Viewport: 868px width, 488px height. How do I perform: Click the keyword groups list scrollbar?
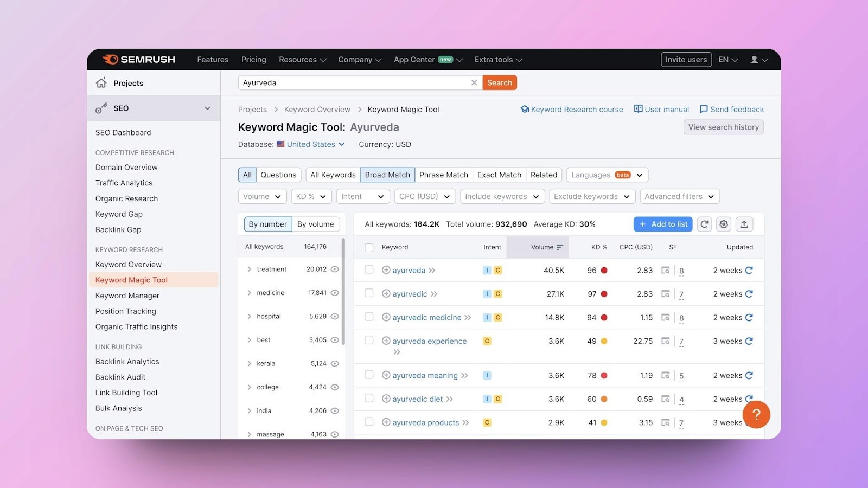pos(343,293)
